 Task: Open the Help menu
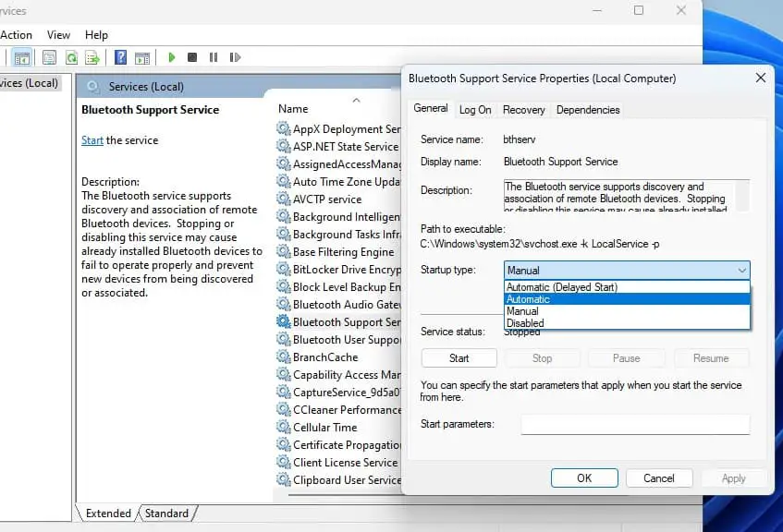pos(96,35)
